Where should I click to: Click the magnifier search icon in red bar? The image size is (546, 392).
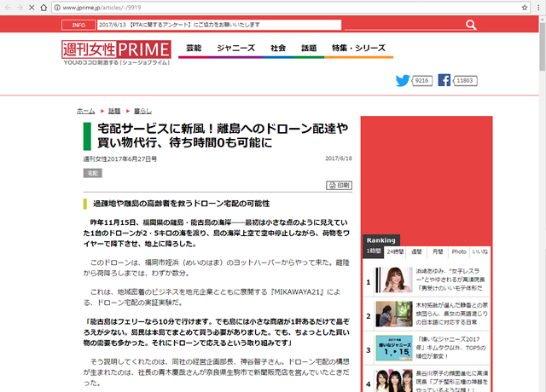467,25
